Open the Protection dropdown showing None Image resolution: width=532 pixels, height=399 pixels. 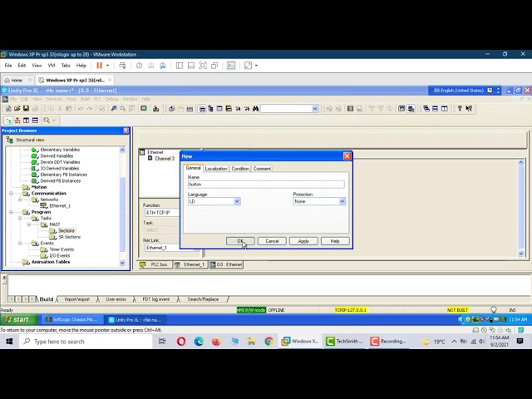(342, 201)
